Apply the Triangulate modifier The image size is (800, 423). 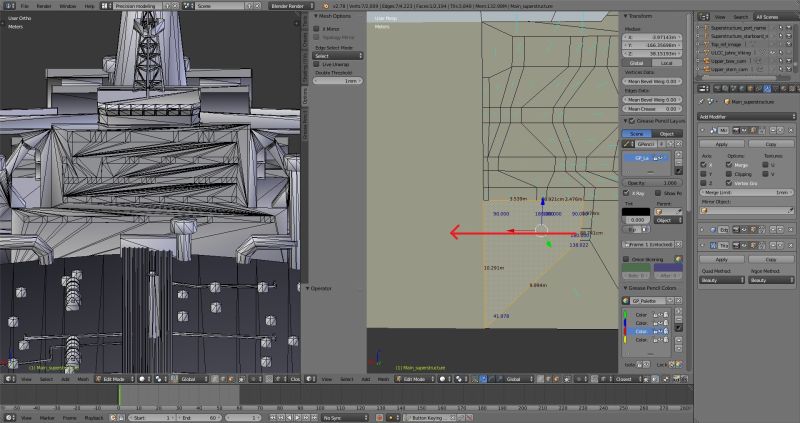point(721,259)
